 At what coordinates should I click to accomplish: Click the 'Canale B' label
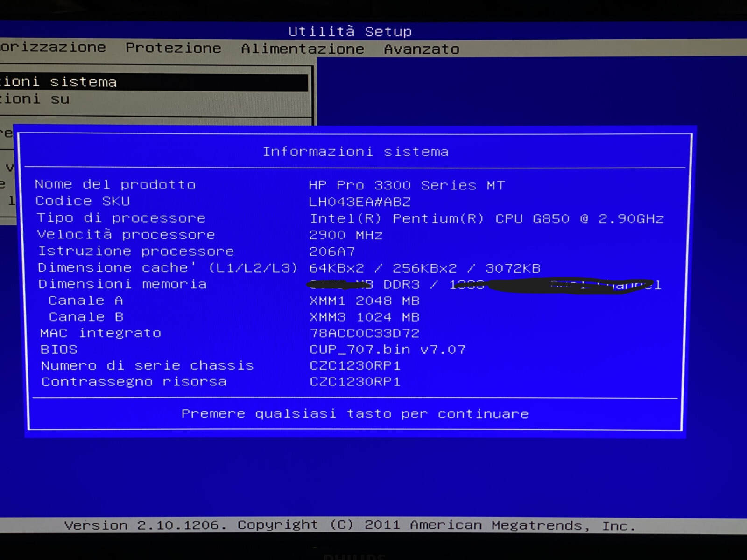[86, 317]
